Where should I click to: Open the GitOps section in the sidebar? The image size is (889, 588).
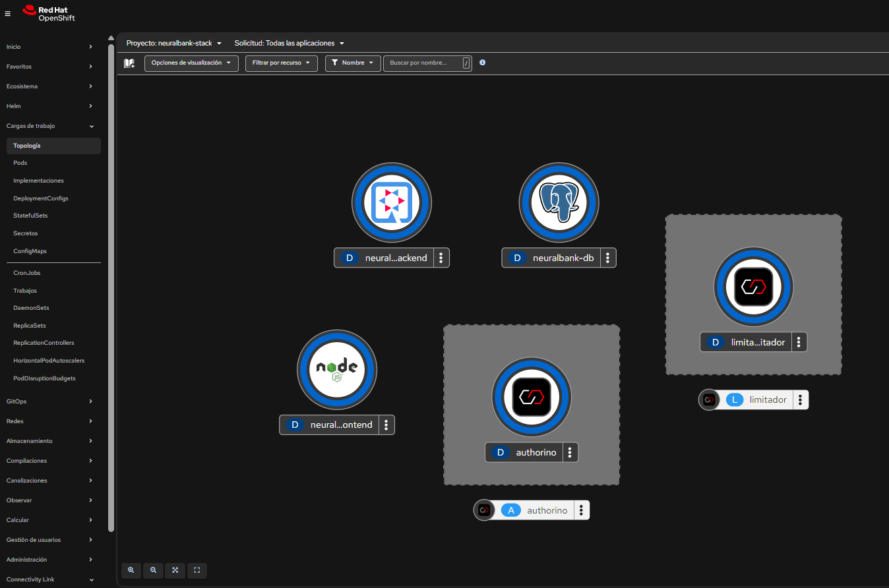click(x=15, y=401)
